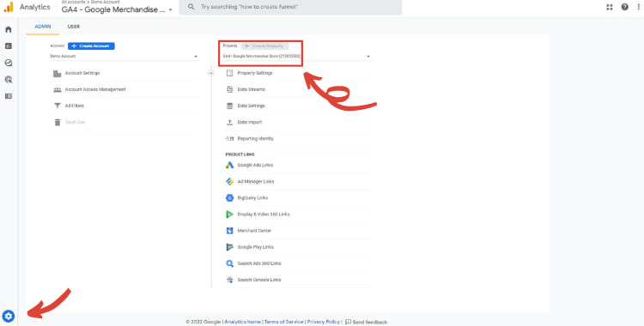644x326 pixels.
Task: Click the Trash Can bin icon
Action: [57, 123]
